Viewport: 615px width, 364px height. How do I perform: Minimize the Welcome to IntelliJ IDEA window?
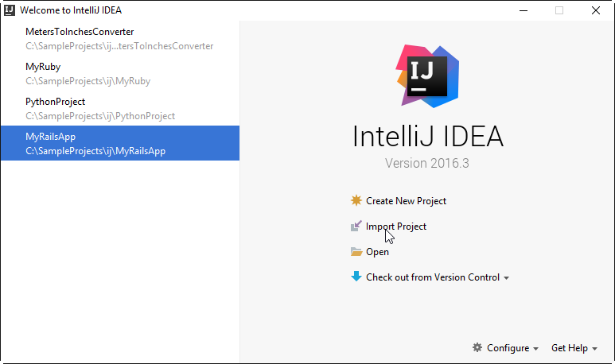coord(523,10)
